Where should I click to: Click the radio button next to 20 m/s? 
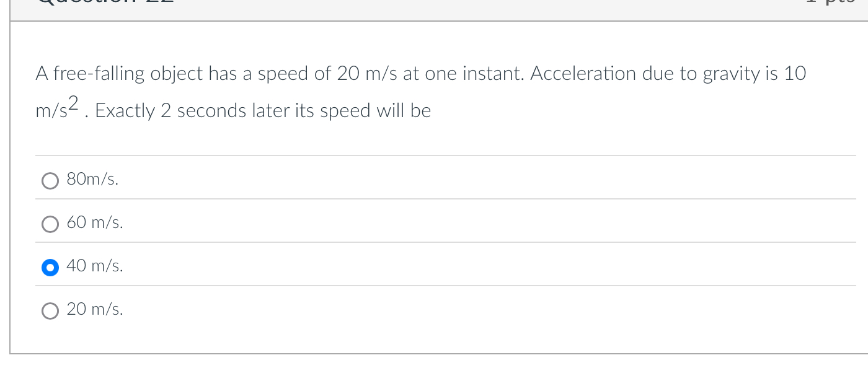tap(50, 310)
